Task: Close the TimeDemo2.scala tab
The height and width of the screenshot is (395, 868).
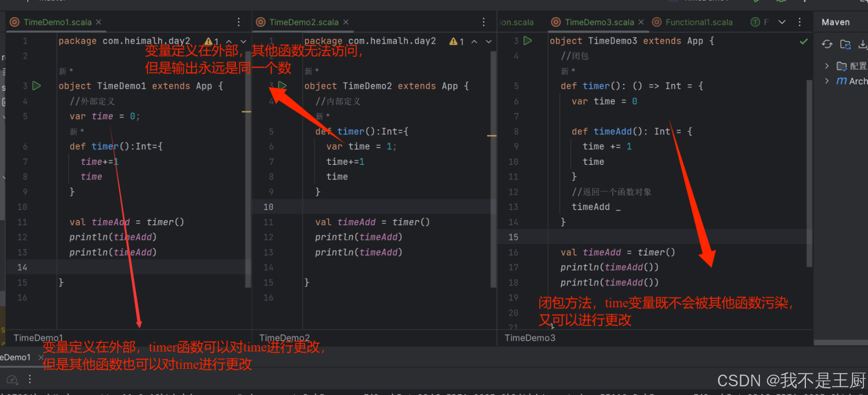Action: pos(346,22)
